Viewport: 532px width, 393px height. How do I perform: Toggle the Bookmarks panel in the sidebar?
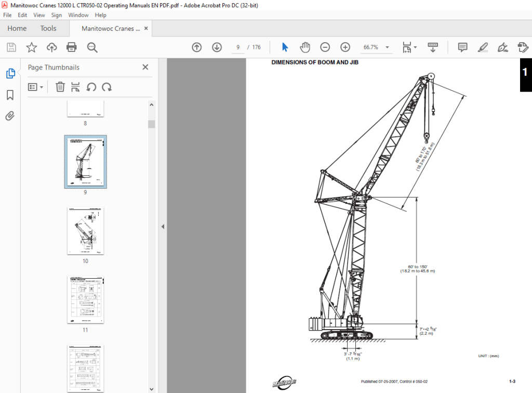10,95
